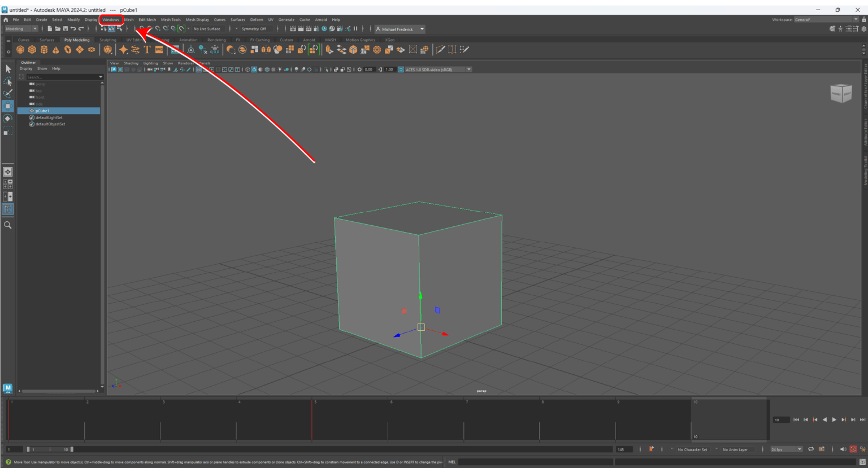Image resolution: width=868 pixels, height=468 pixels.
Task: Click the ViewCube in the viewport
Action: tap(841, 93)
